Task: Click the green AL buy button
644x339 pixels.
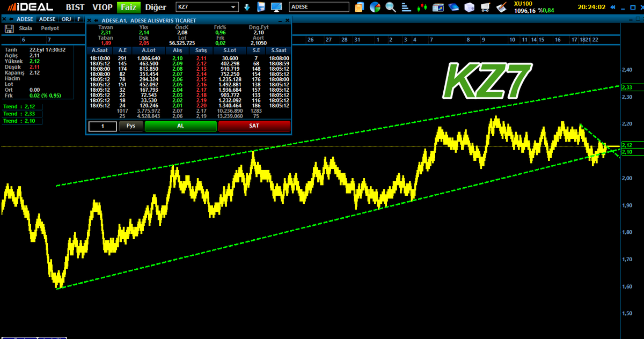Action: click(180, 126)
